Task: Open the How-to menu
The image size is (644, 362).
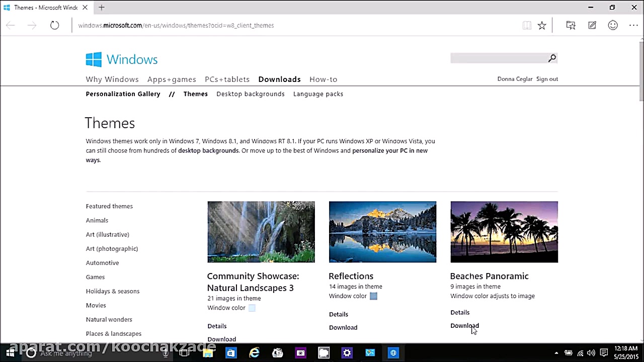Action: tap(323, 79)
